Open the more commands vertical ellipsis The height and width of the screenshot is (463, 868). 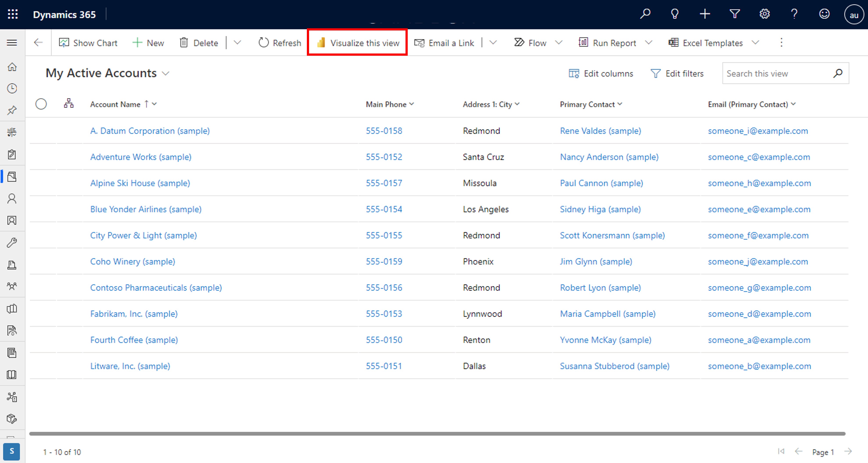coord(781,43)
